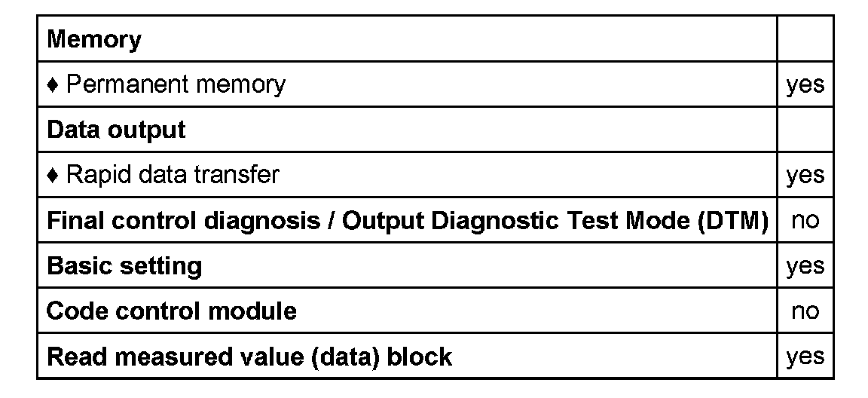Click the diamond bullet before Rapid data transfer
The width and height of the screenshot is (868, 398).
click(52, 175)
